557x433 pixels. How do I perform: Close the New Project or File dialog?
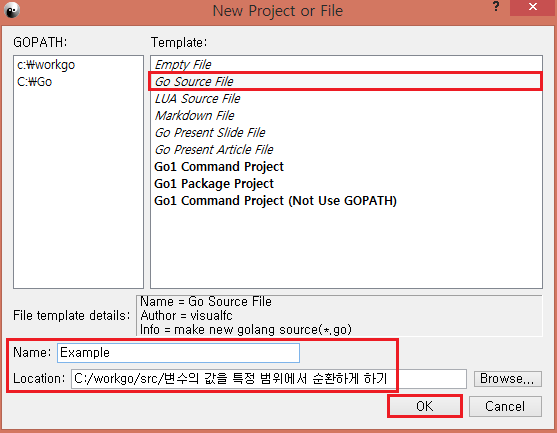point(532,7)
